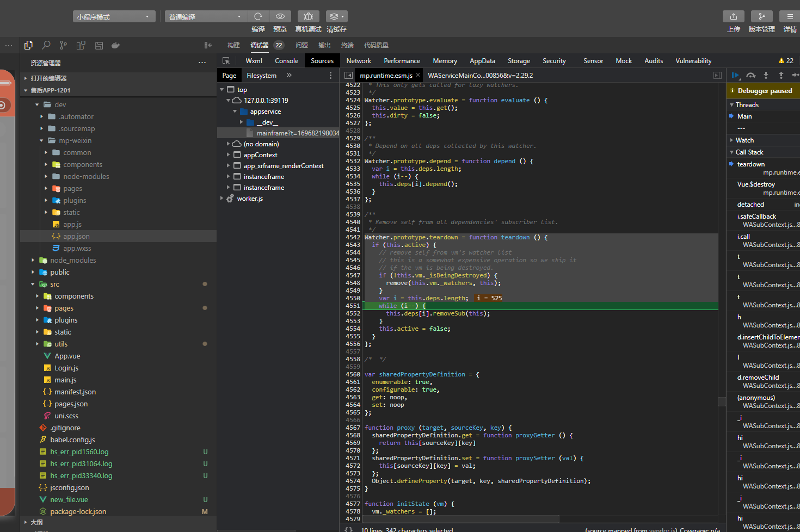Open real-device debugging bug icon
Viewport: 800px width, 532px height.
[308, 16]
